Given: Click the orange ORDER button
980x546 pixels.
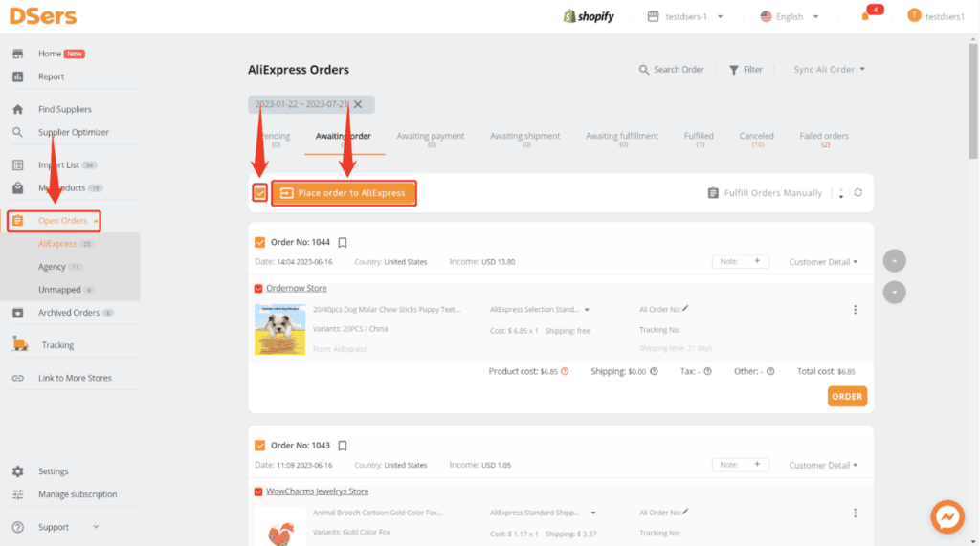Looking at the screenshot, I should click(847, 396).
